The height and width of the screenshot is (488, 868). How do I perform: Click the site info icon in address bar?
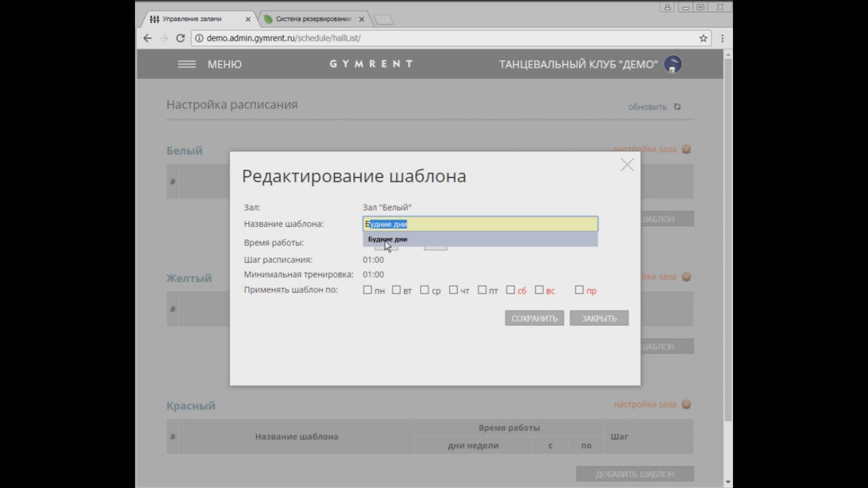199,38
